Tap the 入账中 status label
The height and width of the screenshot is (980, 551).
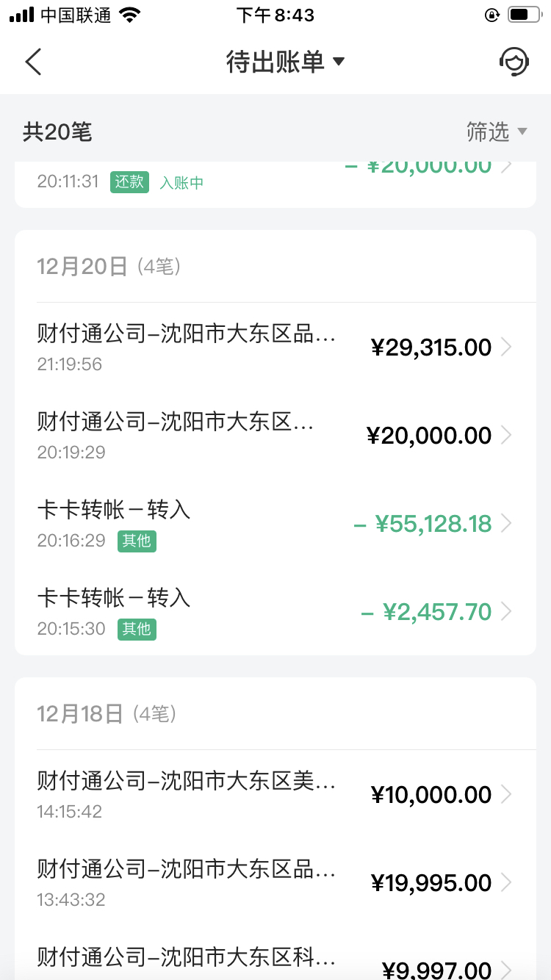181,183
